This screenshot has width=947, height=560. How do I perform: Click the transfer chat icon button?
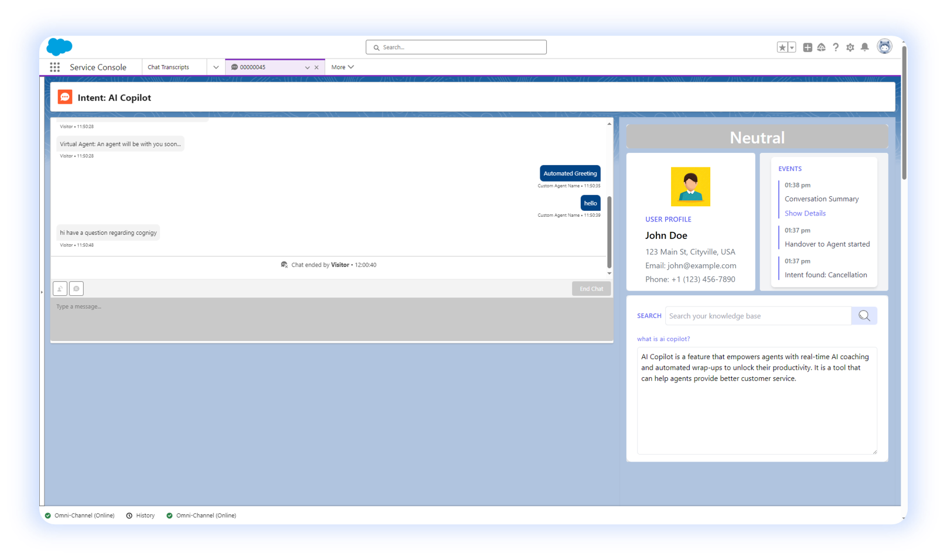60,289
